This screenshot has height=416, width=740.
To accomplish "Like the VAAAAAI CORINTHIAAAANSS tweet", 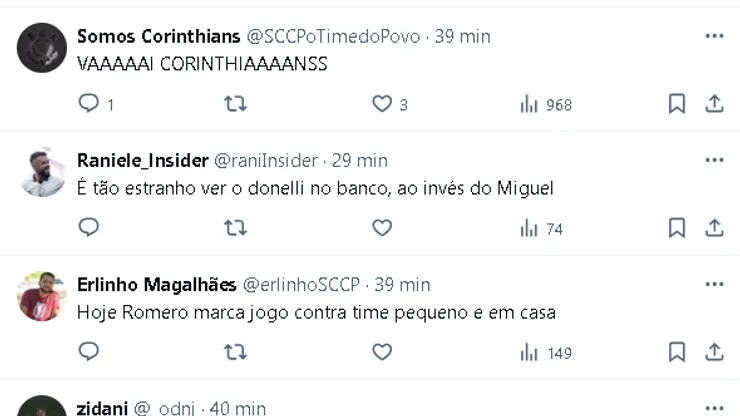I will [382, 104].
